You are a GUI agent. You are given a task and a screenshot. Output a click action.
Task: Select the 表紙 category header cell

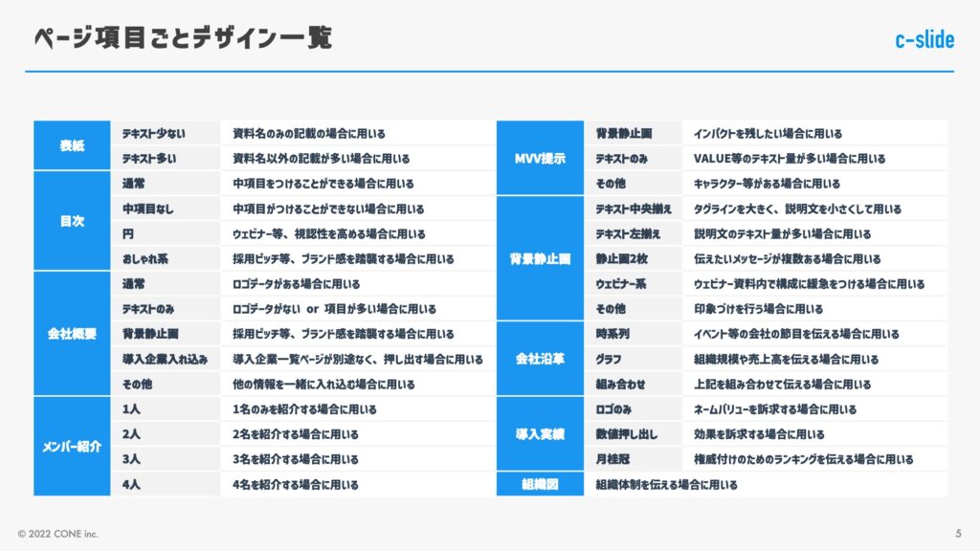coord(71,146)
